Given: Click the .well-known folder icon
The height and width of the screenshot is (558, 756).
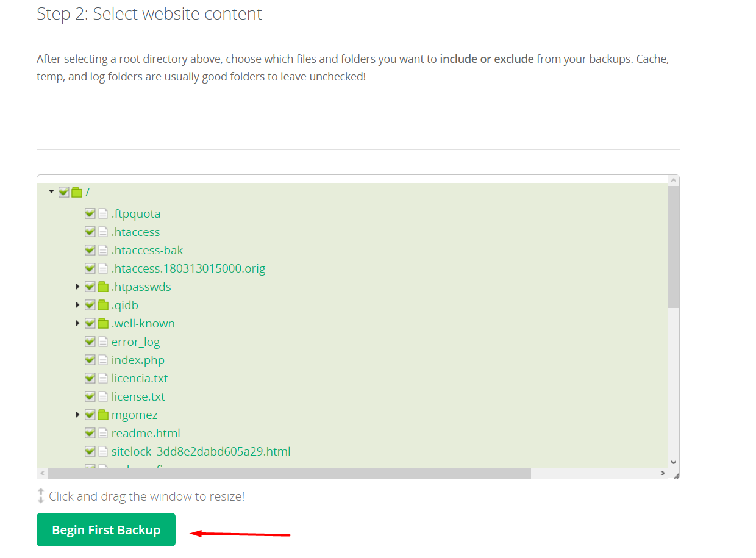Looking at the screenshot, I should pyautogui.click(x=103, y=323).
